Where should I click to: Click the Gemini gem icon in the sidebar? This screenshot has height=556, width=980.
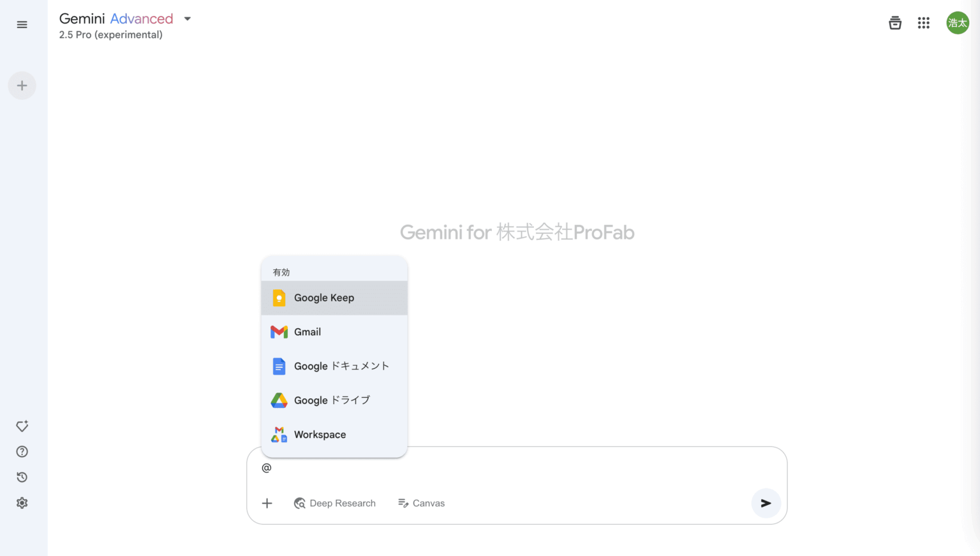coord(22,426)
